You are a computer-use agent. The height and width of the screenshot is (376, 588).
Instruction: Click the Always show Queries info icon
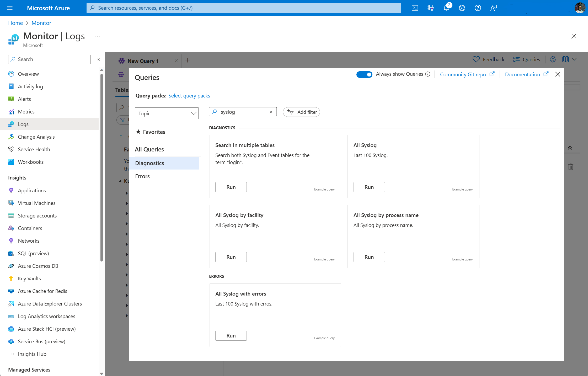point(428,74)
